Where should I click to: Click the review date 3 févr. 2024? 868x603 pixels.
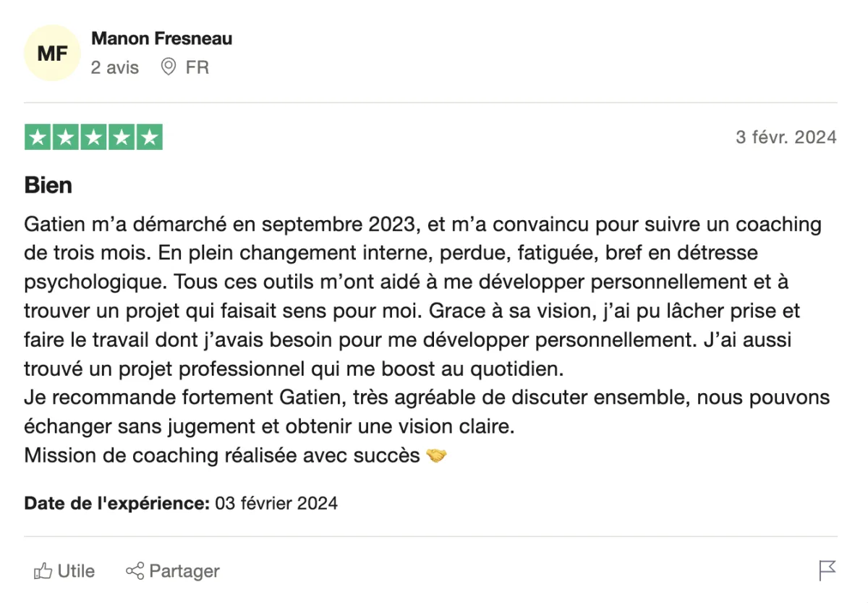point(786,137)
